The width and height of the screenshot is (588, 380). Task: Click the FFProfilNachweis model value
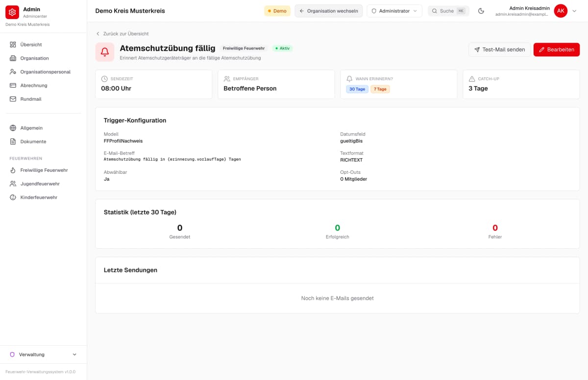pos(123,141)
